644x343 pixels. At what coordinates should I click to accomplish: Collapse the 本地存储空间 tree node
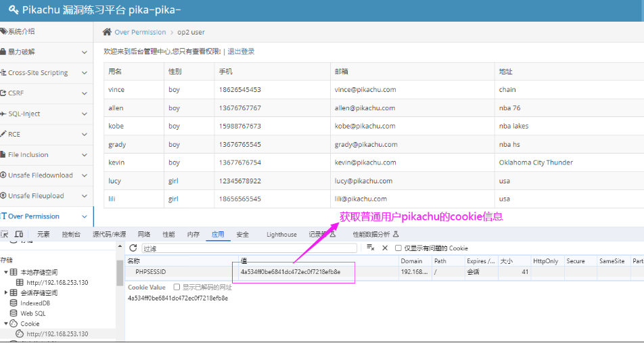click(6, 272)
